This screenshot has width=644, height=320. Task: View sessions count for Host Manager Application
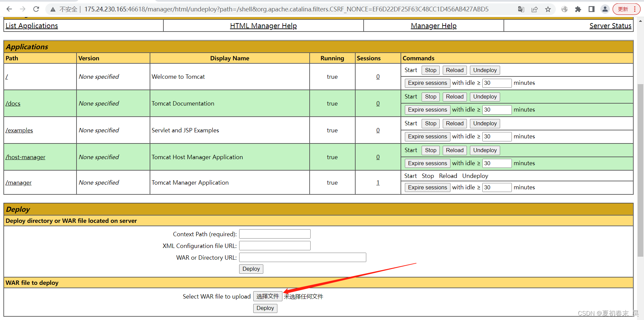[378, 157]
